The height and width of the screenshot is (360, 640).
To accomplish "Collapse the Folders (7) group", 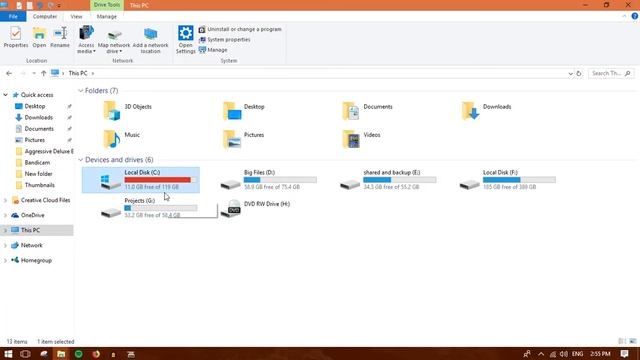I will 80,91.
